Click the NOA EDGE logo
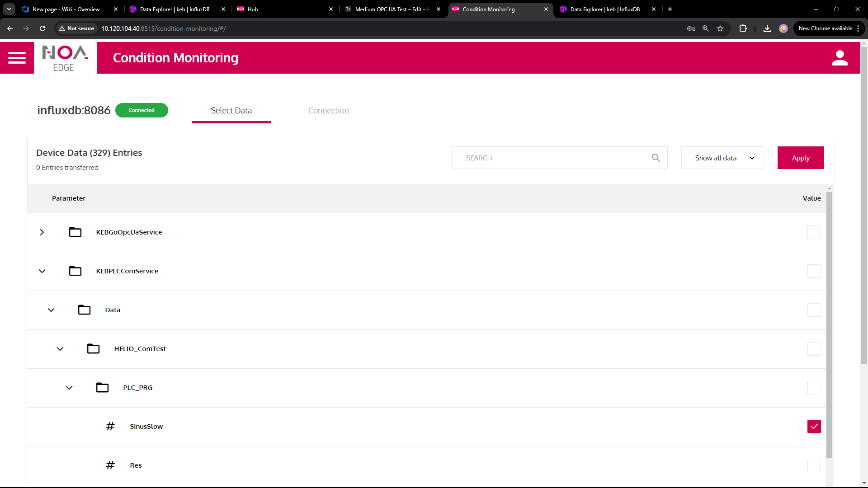The width and height of the screenshot is (868, 488). click(65, 58)
